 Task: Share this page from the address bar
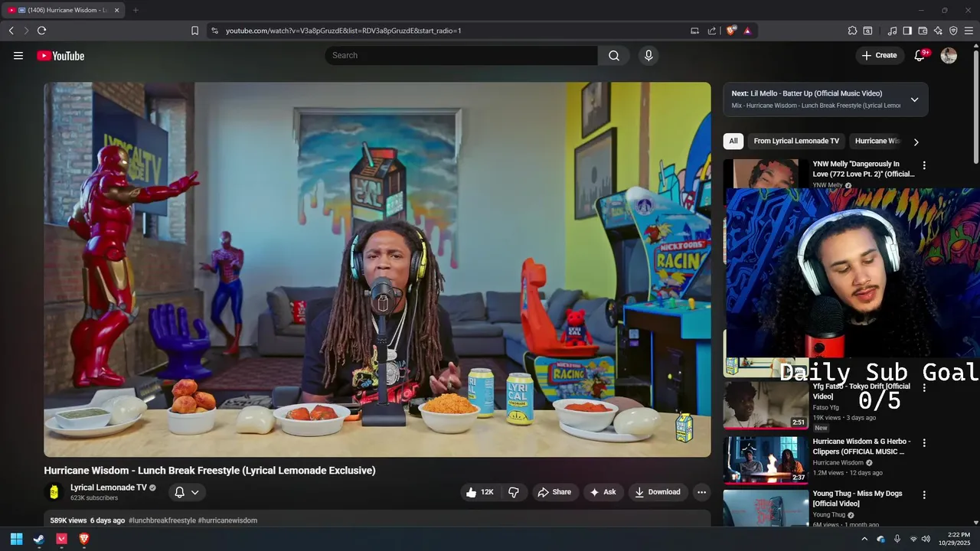(712, 31)
